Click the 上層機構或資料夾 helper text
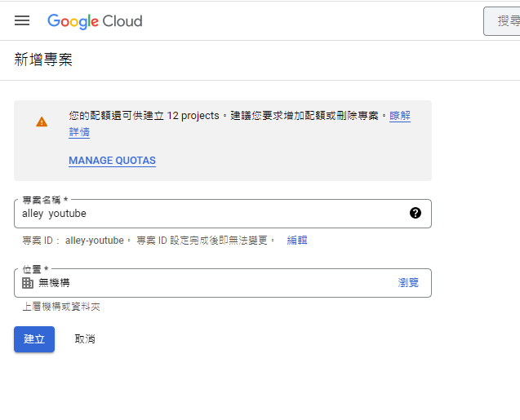520x420 pixels. [61, 307]
